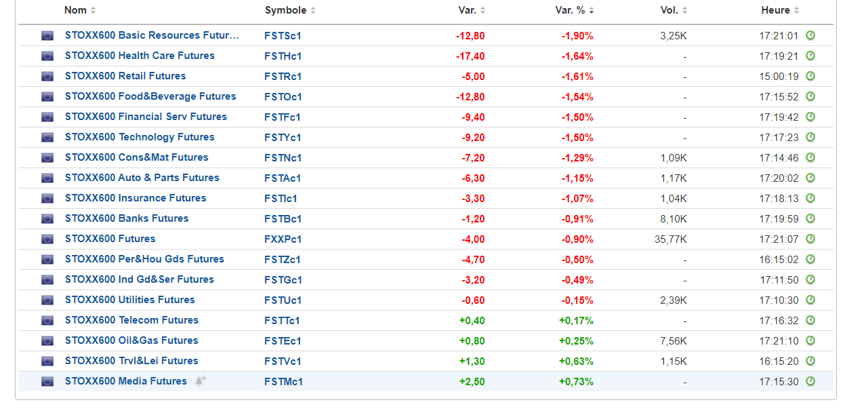Open STOXX600 Technology Futures link
Image resolution: width=868 pixels, height=413 pixels.
coord(140,137)
